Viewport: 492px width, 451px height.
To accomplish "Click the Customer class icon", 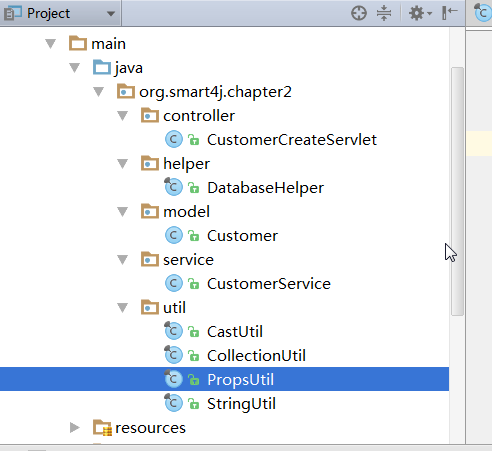I will [x=174, y=236].
